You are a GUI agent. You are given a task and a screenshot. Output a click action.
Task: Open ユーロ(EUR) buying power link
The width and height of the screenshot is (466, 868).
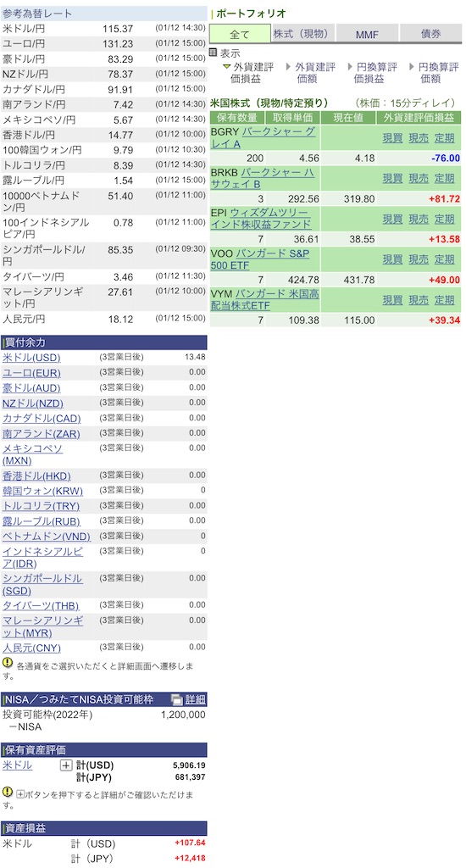click(31, 373)
